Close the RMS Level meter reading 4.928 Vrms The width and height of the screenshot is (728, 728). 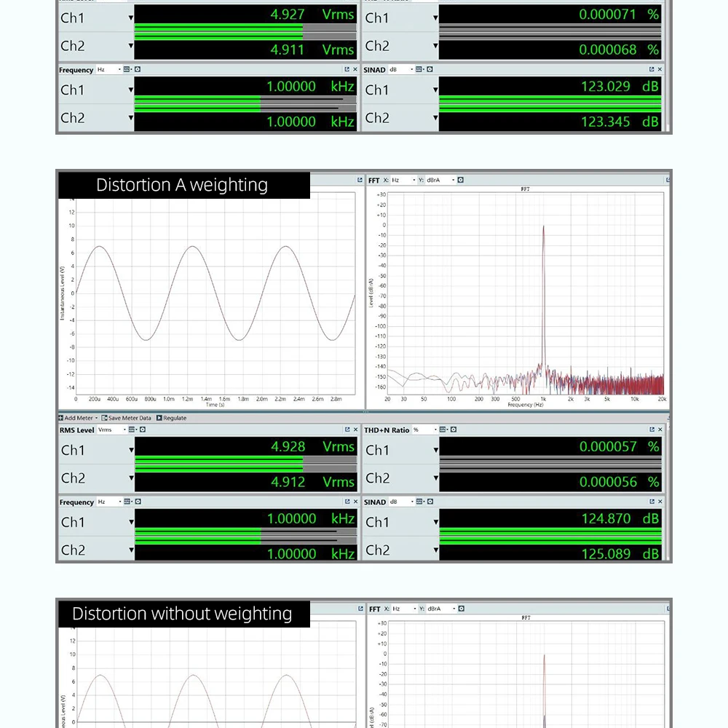pyautogui.click(x=356, y=430)
